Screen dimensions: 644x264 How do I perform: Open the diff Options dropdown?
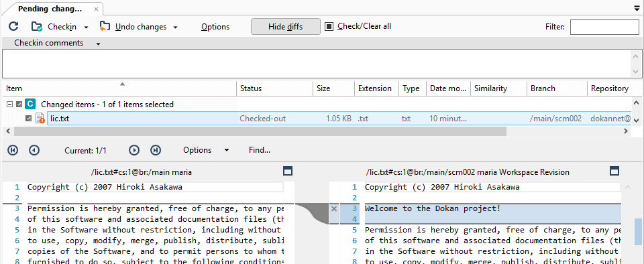(x=206, y=150)
